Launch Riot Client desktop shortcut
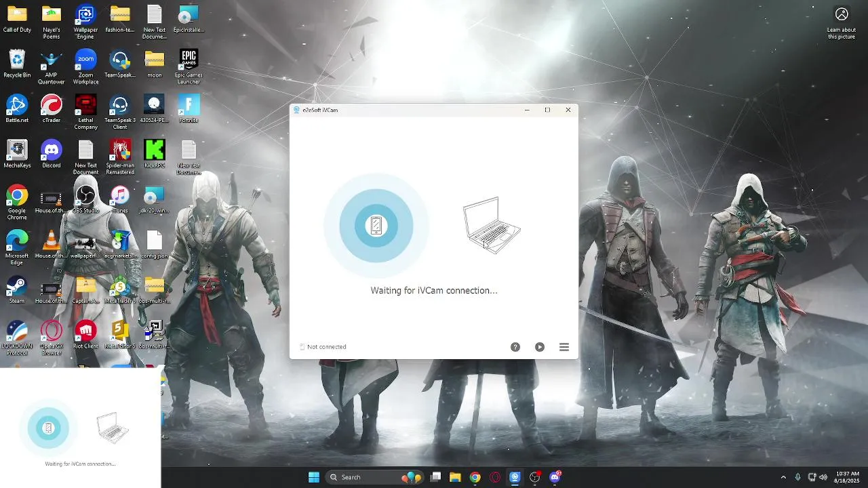Viewport: 868px width, 488px height. (85, 335)
